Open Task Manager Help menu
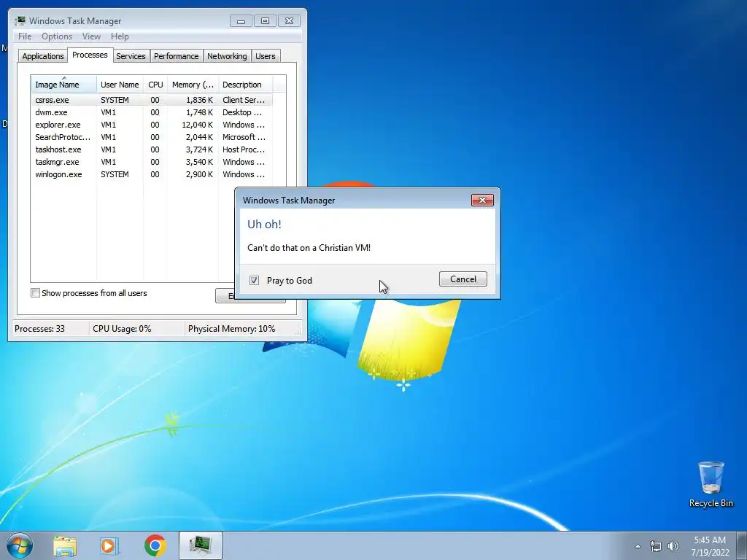Viewport: 747px width, 560px height. click(x=120, y=36)
